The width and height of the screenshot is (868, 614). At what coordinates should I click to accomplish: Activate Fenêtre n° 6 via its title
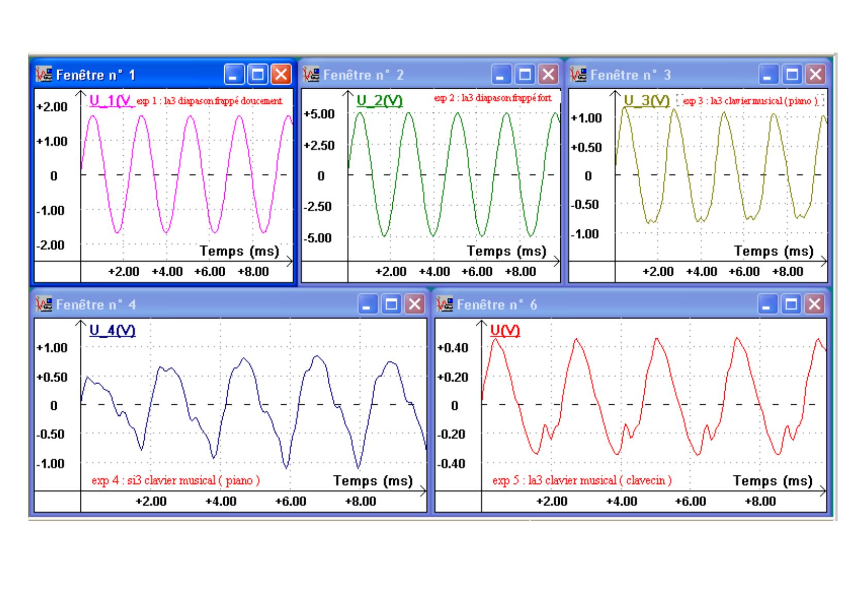[x=497, y=305]
